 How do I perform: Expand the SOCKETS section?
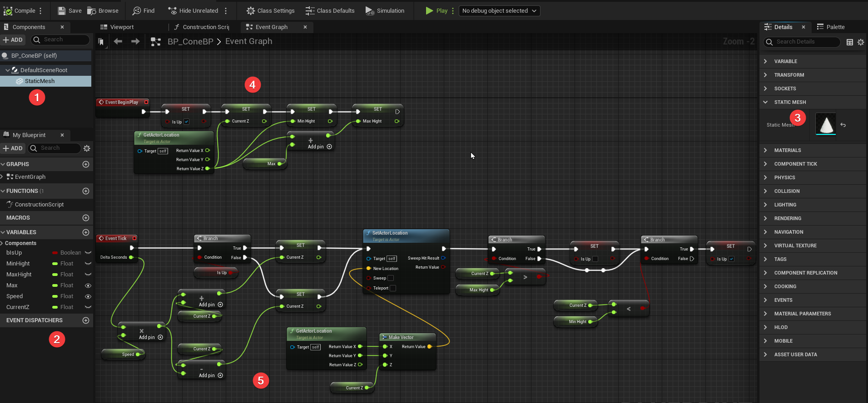point(765,88)
